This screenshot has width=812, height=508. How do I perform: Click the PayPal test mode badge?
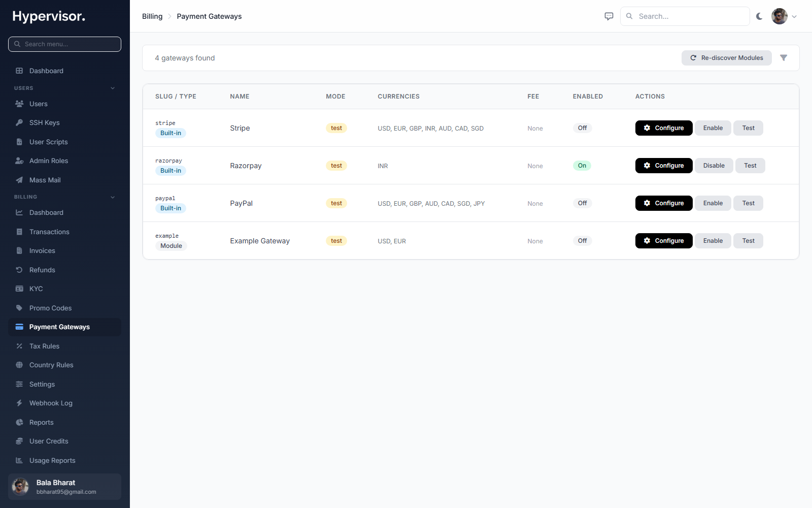point(336,203)
